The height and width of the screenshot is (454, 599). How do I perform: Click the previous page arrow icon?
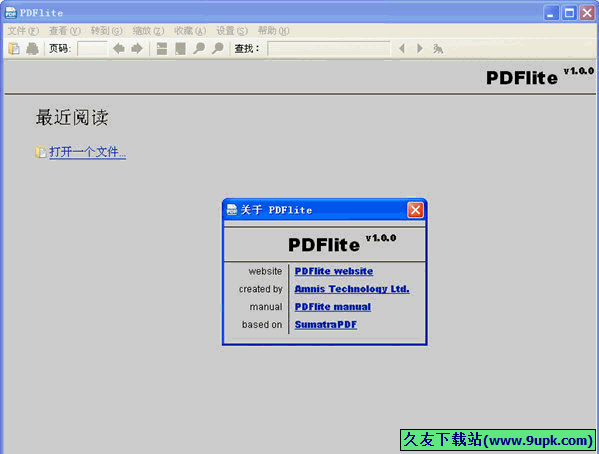tap(119, 49)
